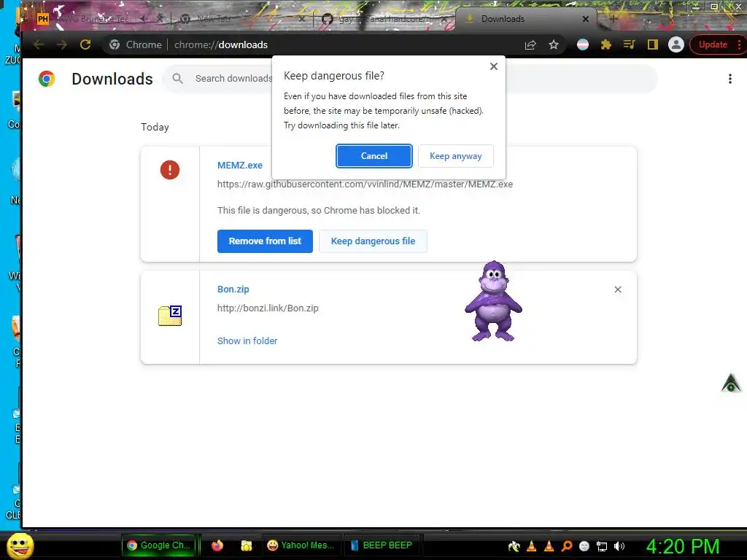Open the profile avatar menu
This screenshot has width=747, height=560.
[x=676, y=44]
